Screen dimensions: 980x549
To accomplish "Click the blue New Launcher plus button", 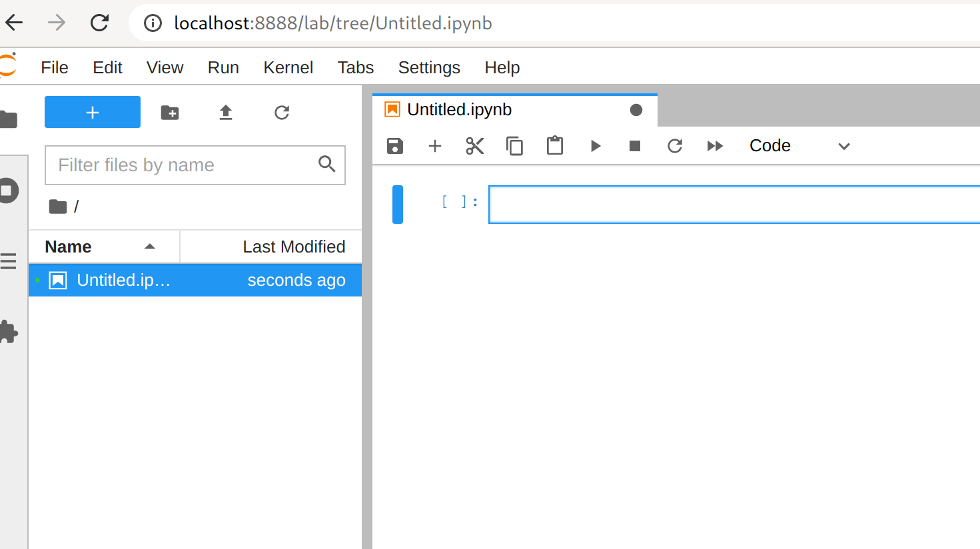I will [93, 112].
